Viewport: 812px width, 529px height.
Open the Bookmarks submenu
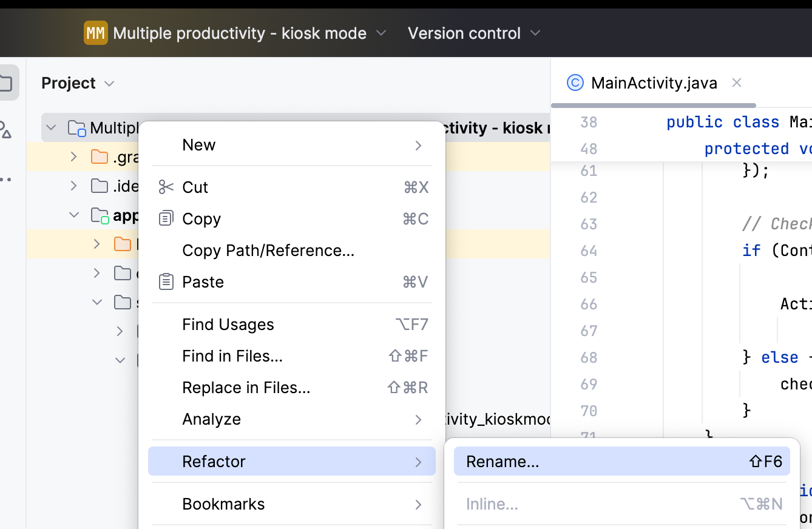[292, 504]
